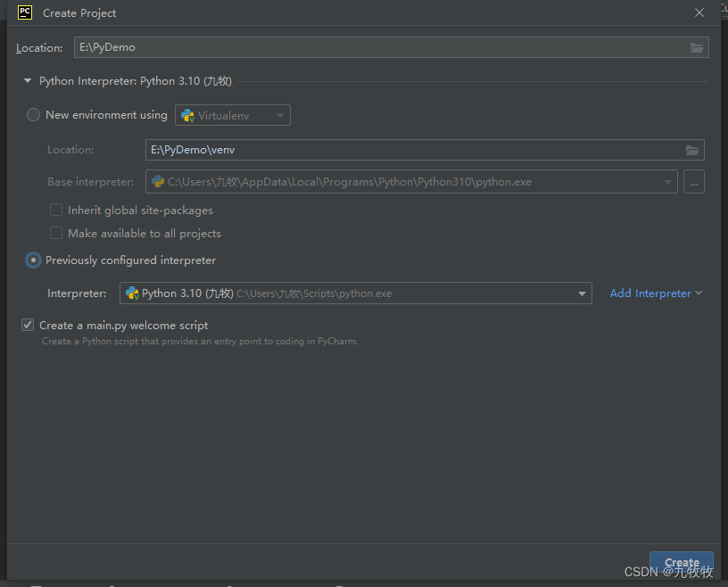Open the Virtualenv environment type dropdown
The height and width of the screenshot is (587, 728).
tap(233, 115)
